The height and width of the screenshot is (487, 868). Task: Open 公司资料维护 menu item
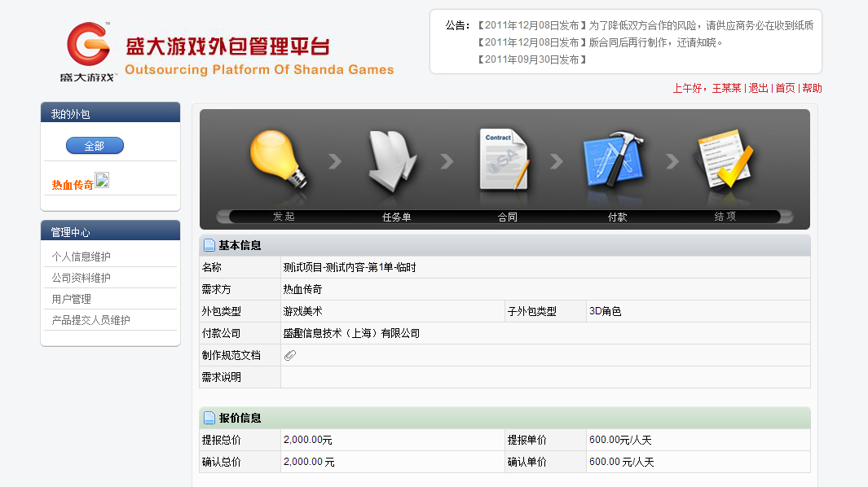(82, 278)
